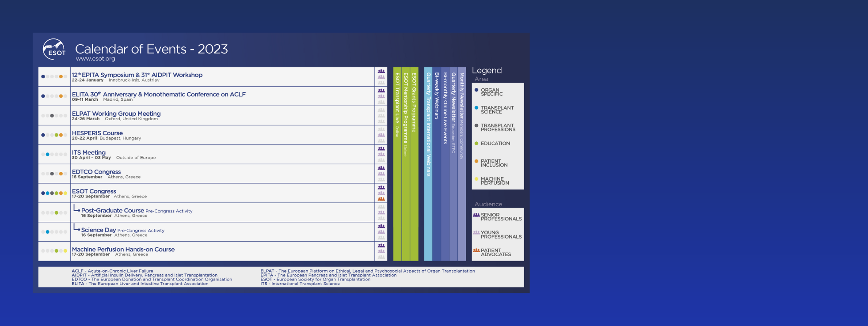
Task: Select the ESOT Transplant Live vertical bar
Action: point(397,163)
